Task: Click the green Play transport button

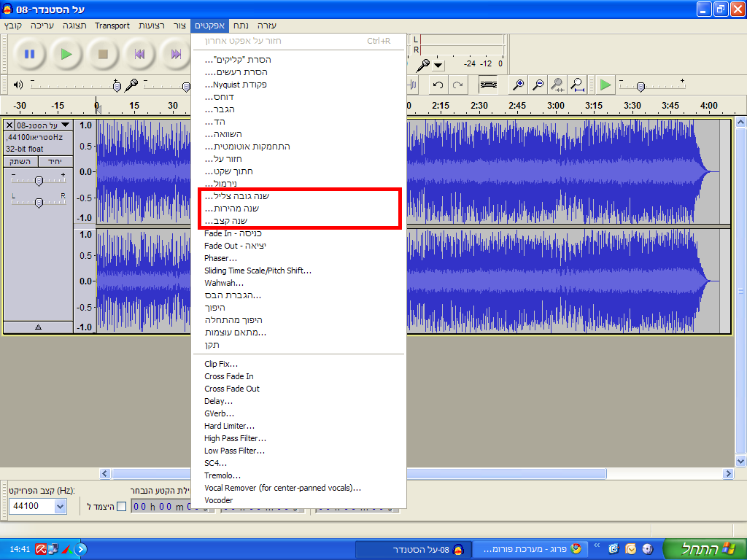Action: pos(66,54)
